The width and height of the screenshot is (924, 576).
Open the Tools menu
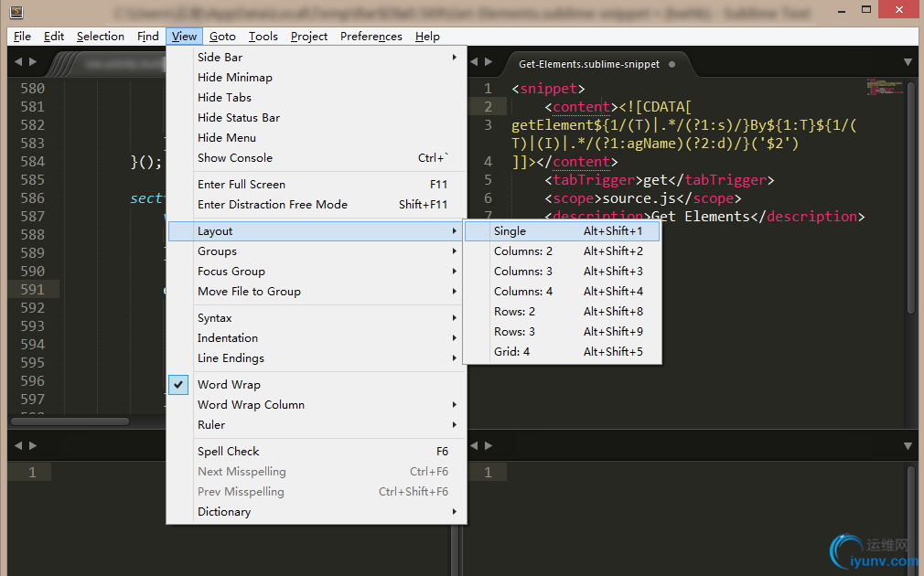click(263, 37)
